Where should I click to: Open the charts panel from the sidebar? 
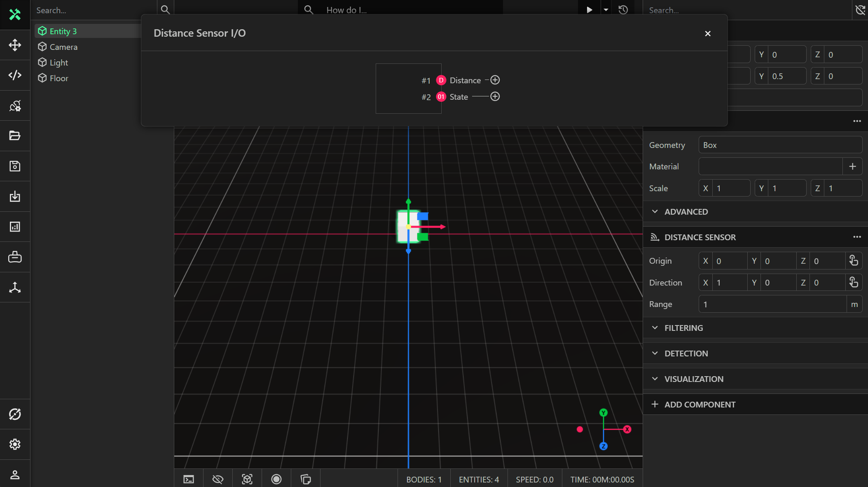15,227
